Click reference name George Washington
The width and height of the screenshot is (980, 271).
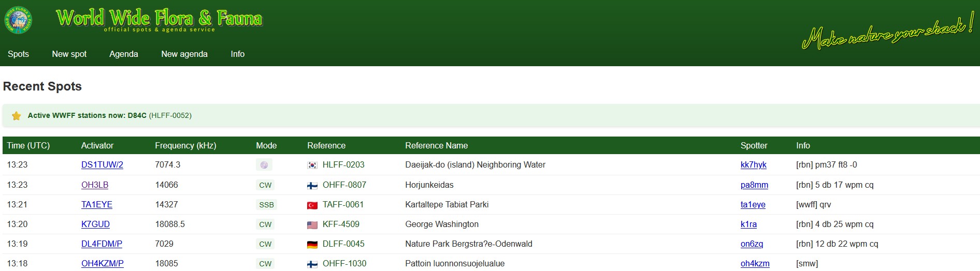[442, 224]
